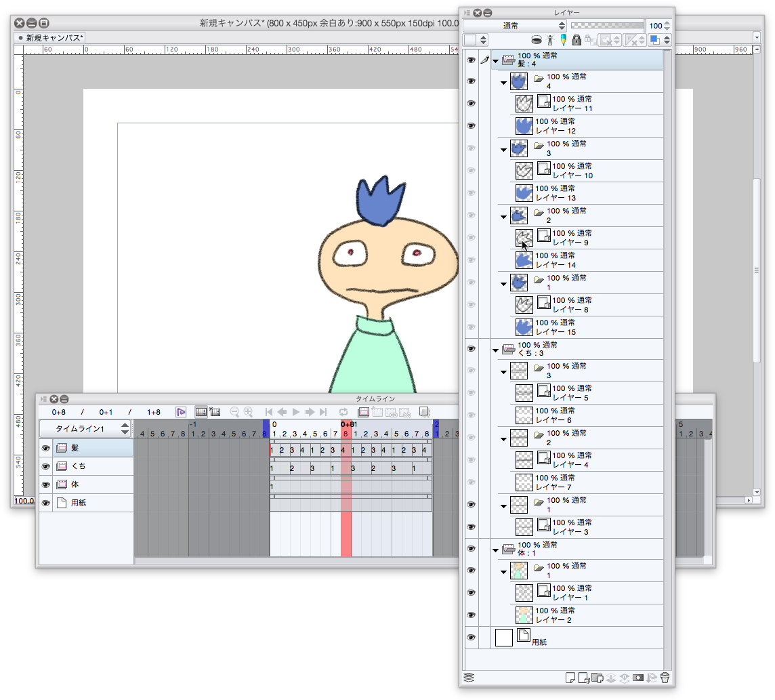Click the create layer mask icon
Viewport: 775px width, 700px height.
click(x=637, y=677)
